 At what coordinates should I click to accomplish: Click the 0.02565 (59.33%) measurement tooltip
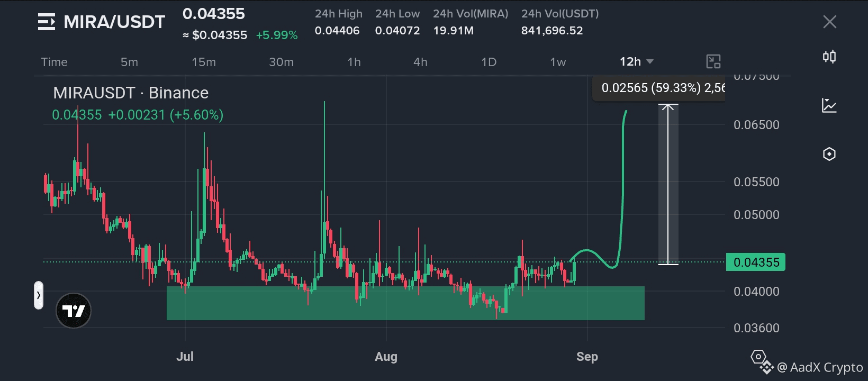[x=659, y=88]
